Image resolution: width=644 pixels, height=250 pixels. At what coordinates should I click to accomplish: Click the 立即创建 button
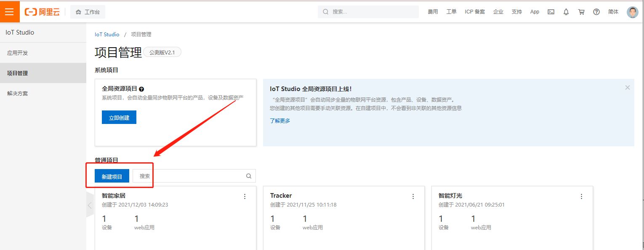tap(119, 118)
